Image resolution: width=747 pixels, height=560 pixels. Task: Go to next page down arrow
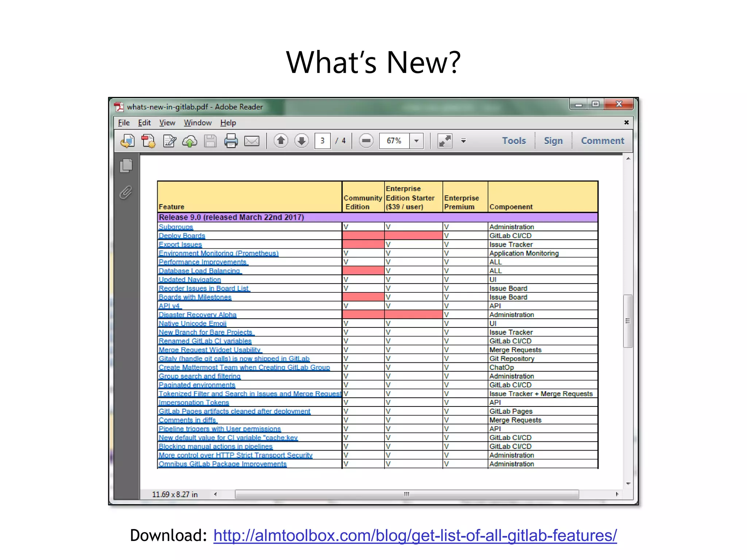click(302, 141)
